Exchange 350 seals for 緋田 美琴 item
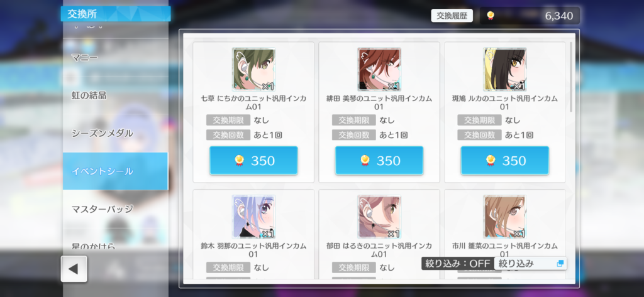Viewport: 644px width, 297px height. coord(379,160)
